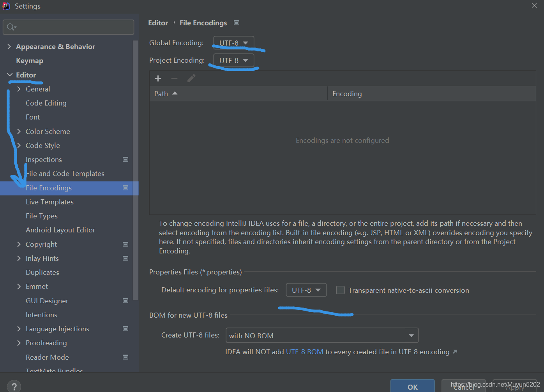The image size is (544, 392).
Task: Open Font settings
Action: point(33,117)
